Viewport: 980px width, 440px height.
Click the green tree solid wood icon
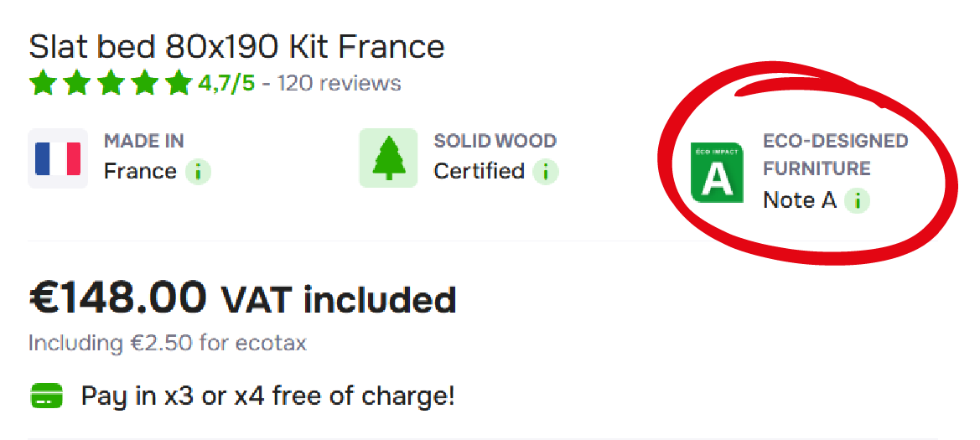point(388,158)
